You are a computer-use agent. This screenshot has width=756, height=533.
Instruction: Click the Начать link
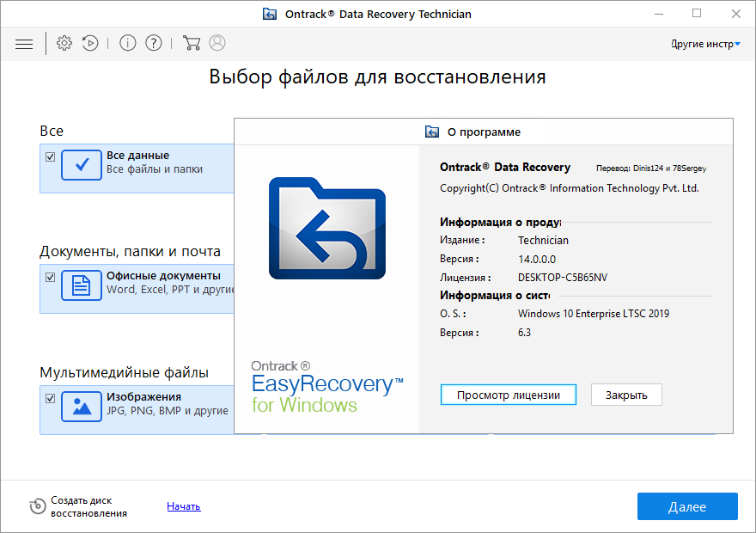(x=184, y=506)
